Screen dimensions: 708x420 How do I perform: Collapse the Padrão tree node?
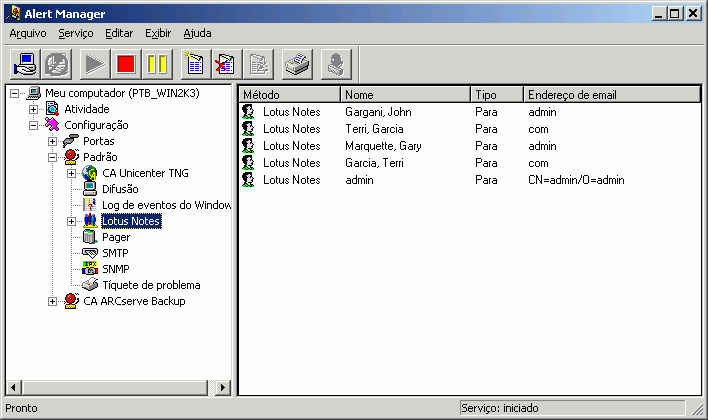(52, 158)
